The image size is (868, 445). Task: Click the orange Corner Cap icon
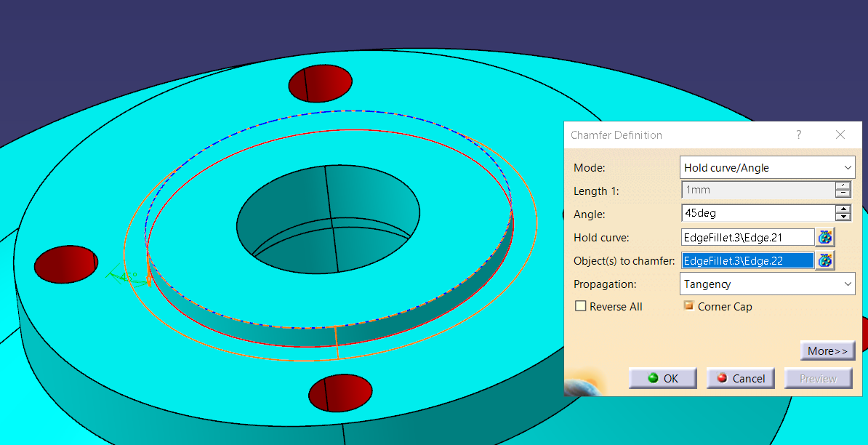point(688,305)
